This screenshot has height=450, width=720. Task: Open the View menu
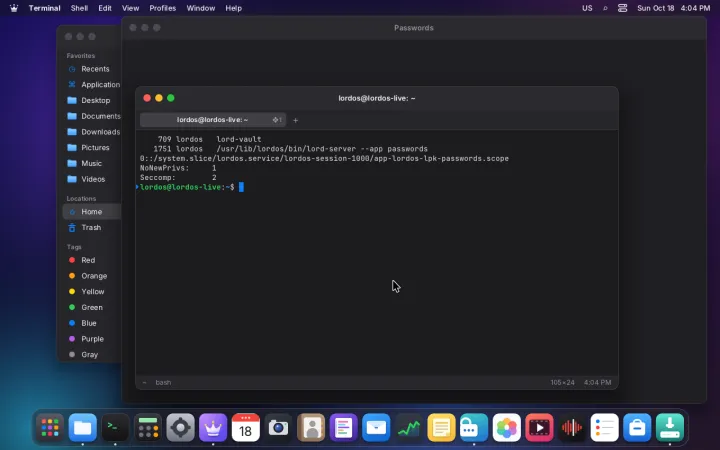(x=130, y=8)
